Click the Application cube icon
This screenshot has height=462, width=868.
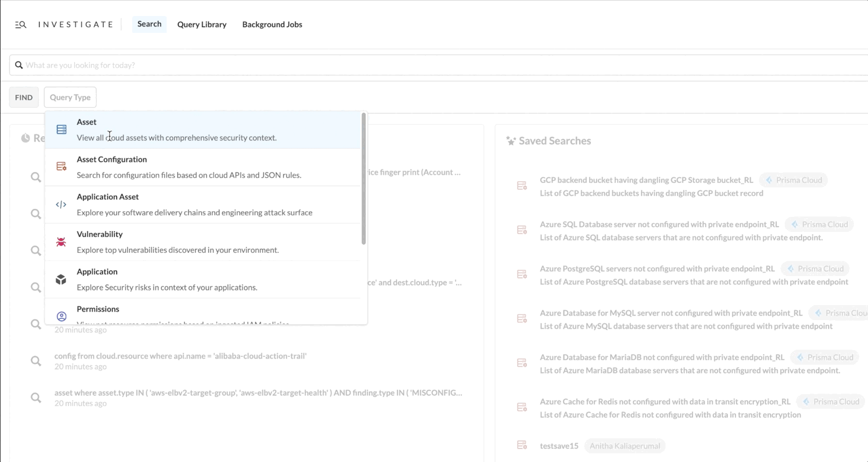click(x=61, y=279)
